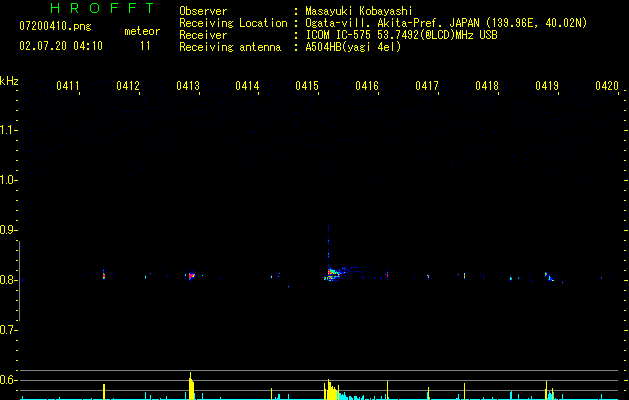Click the 0415 time marker

[x=307, y=86]
